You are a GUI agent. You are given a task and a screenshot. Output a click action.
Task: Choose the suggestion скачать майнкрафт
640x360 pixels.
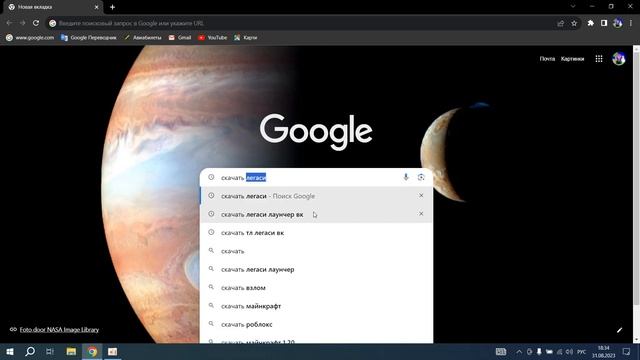click(x=316, y=306)
